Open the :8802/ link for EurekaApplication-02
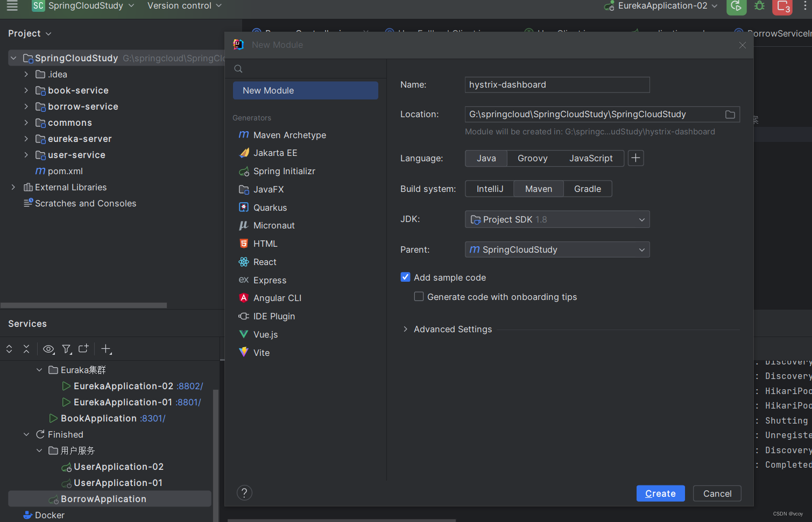The height and width of the screenshot is (522, 812). (190, 386)
